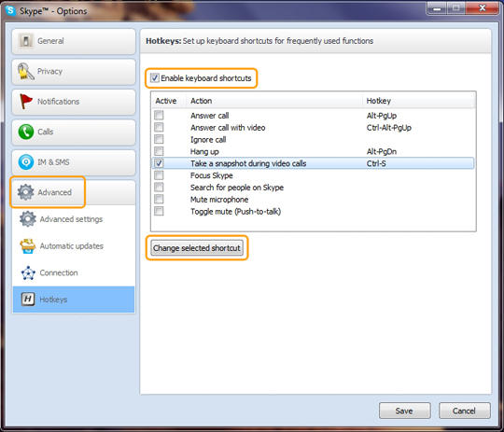Select the 'Answer call' action text
Image resolution: width=504 pixels, height=432 pixels.
(x=210, y=116)
